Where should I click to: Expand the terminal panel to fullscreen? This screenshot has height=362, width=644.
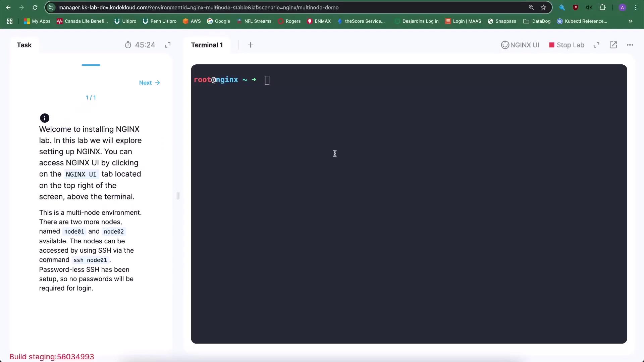(596, 45)
